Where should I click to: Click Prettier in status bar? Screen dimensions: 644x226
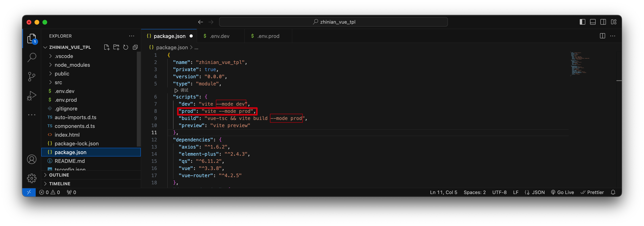click(592, 192)
